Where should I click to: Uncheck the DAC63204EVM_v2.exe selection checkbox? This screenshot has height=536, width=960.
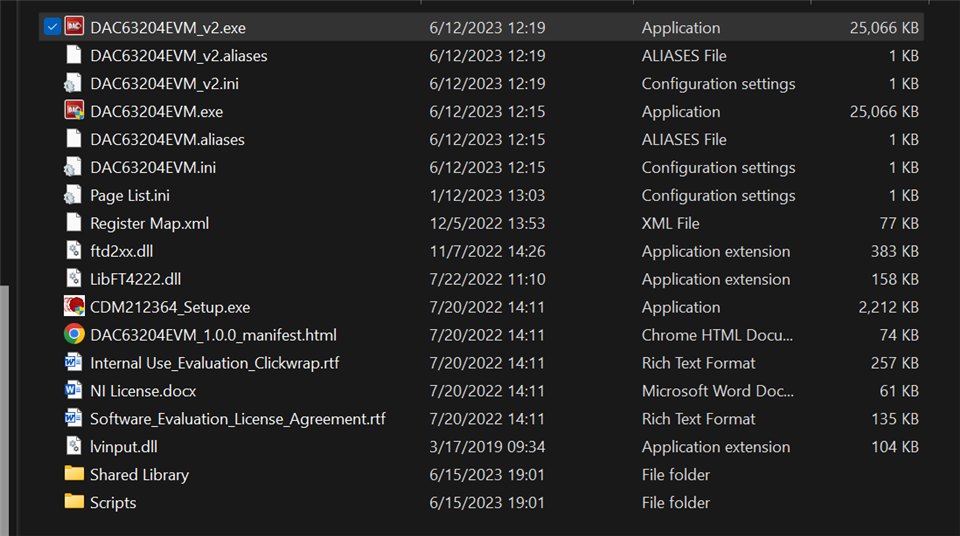[52, 28]
